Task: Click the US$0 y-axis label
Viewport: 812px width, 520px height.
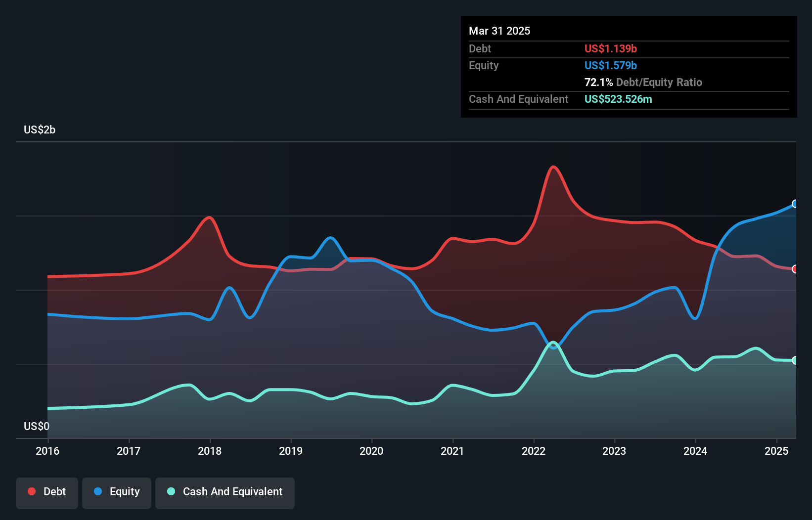Action: 37,426
